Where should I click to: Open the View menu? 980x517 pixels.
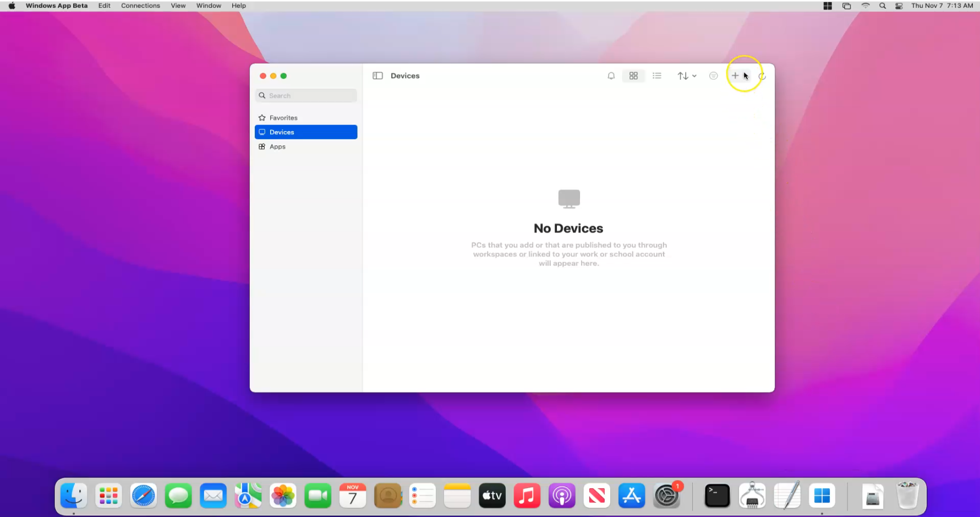tap(178, 6)
